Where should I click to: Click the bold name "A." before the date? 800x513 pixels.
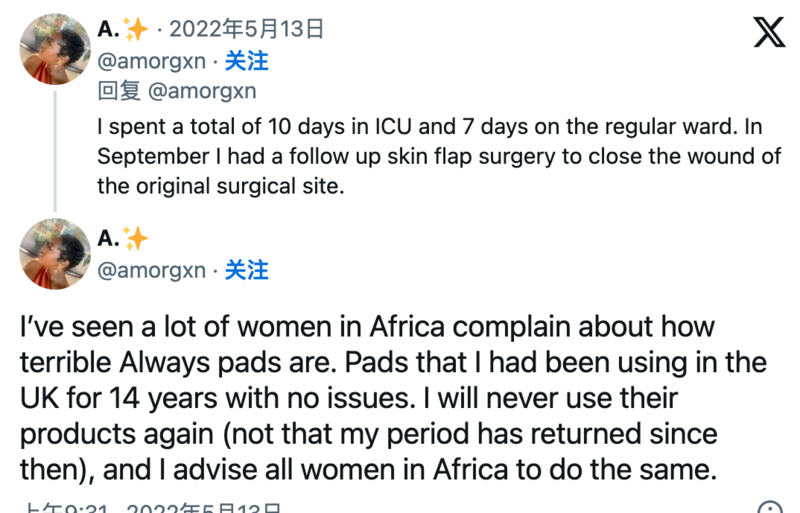pyautogui.click(x=108, y=30)
